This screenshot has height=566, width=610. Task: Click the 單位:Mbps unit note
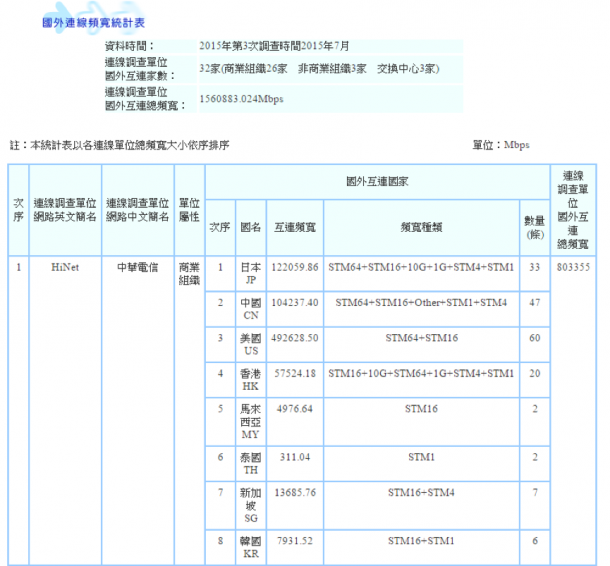[501, 145]
